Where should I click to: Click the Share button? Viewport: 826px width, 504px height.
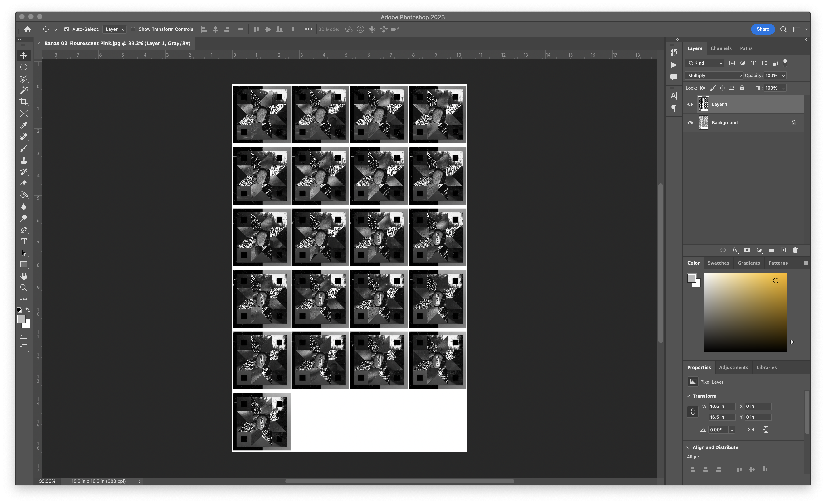pyautogui.click(x=763, y=29)
